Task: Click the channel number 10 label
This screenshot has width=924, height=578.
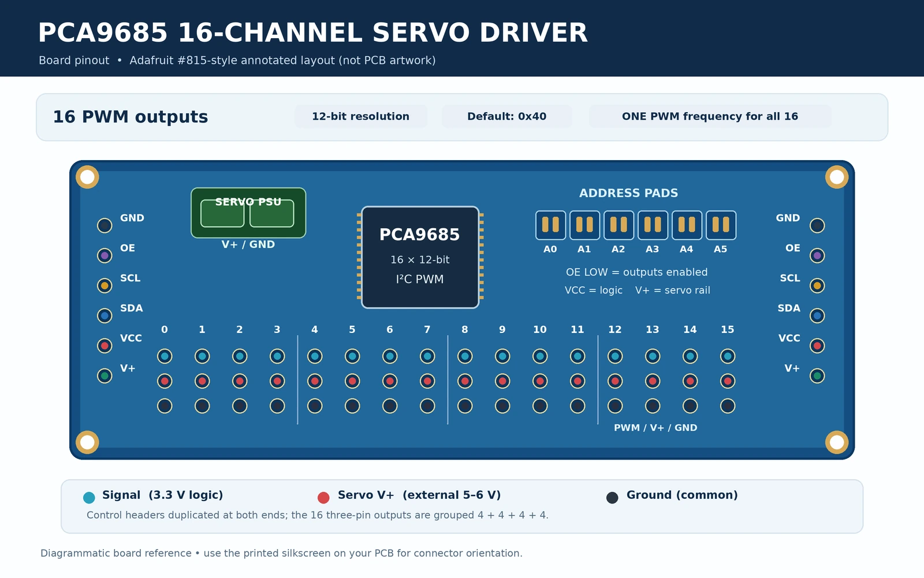Action: [x=540, y=329]
